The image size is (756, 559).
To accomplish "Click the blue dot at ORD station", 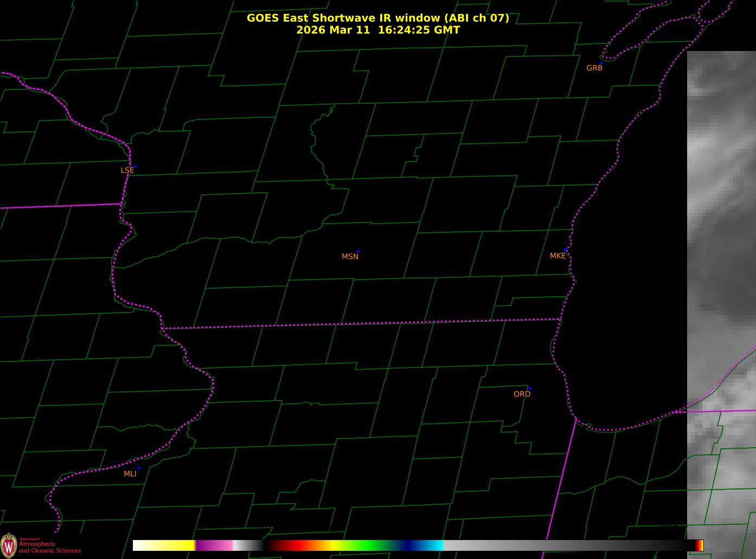I will point(529,389).
